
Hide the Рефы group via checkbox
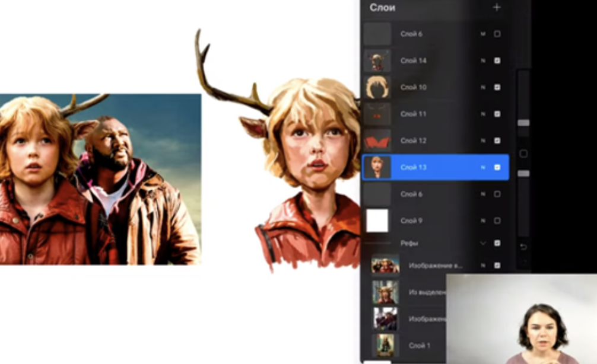click(x=497, y=243)
